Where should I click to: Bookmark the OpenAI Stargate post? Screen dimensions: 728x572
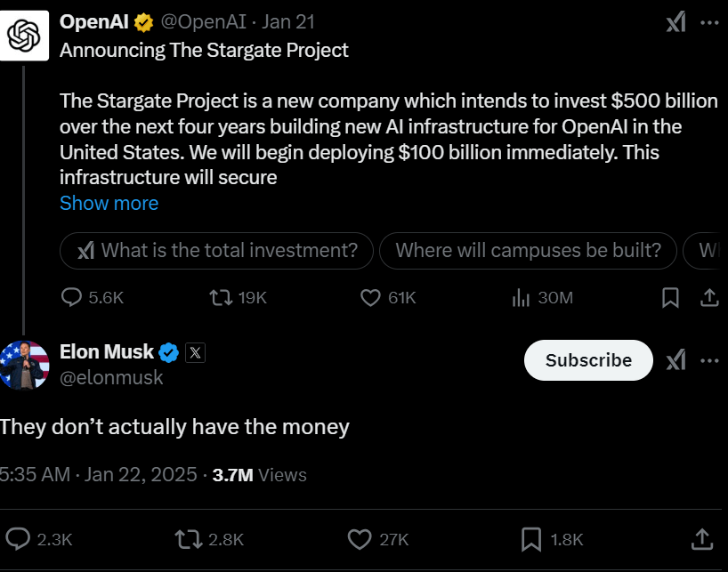click(671, 297)
